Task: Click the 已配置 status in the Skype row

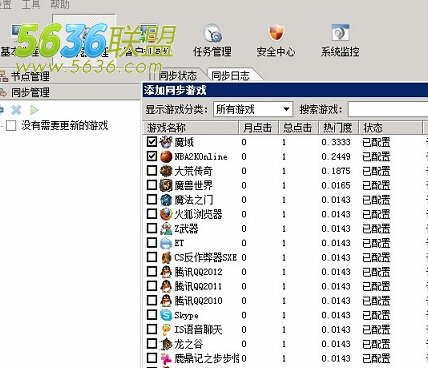Action: (376, 315)
